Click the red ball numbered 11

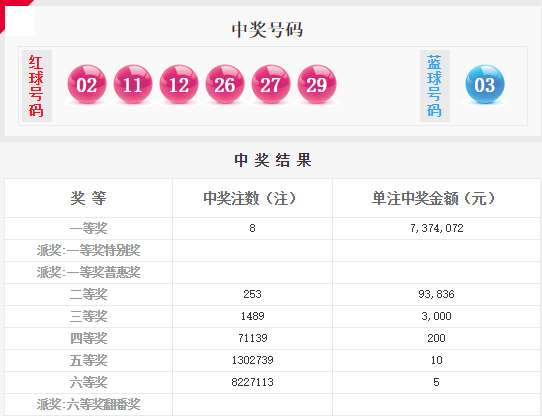click(133, 84)
